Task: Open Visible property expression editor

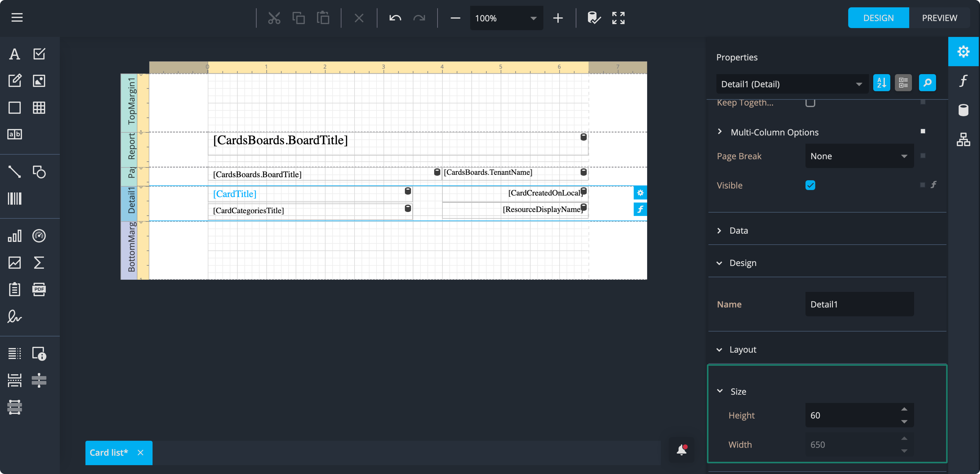Action: click(x=934, y=185)
